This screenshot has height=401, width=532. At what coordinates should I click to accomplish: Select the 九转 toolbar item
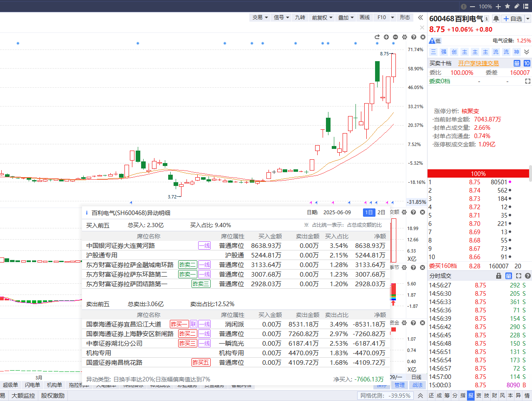point(300,17)
